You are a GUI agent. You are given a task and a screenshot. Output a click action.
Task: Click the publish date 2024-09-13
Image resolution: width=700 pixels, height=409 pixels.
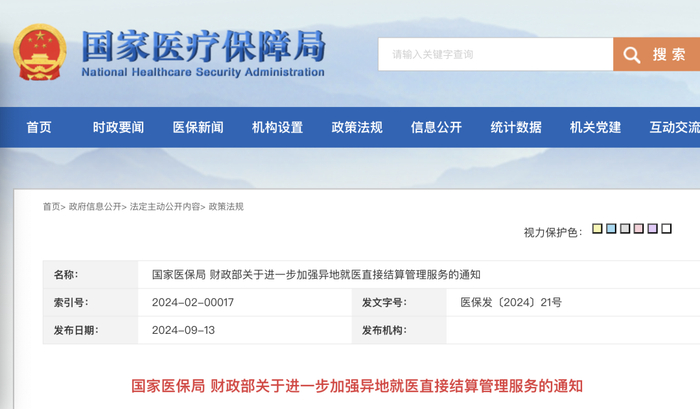[x=183, y=330]
